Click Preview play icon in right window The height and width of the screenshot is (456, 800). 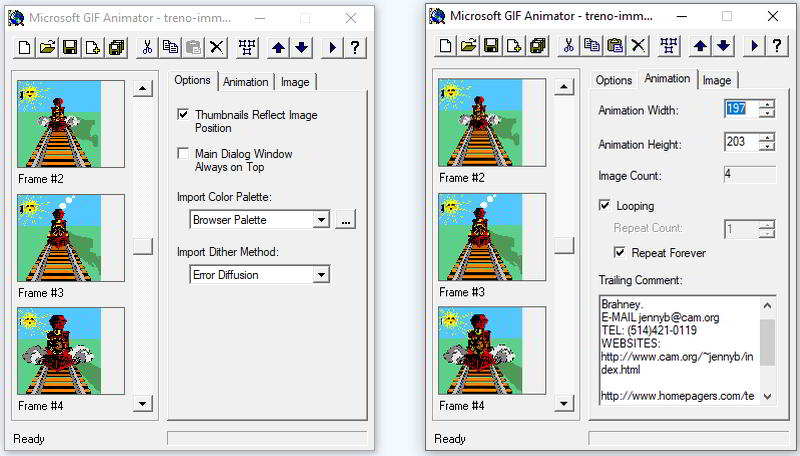(x=754, y=46)
